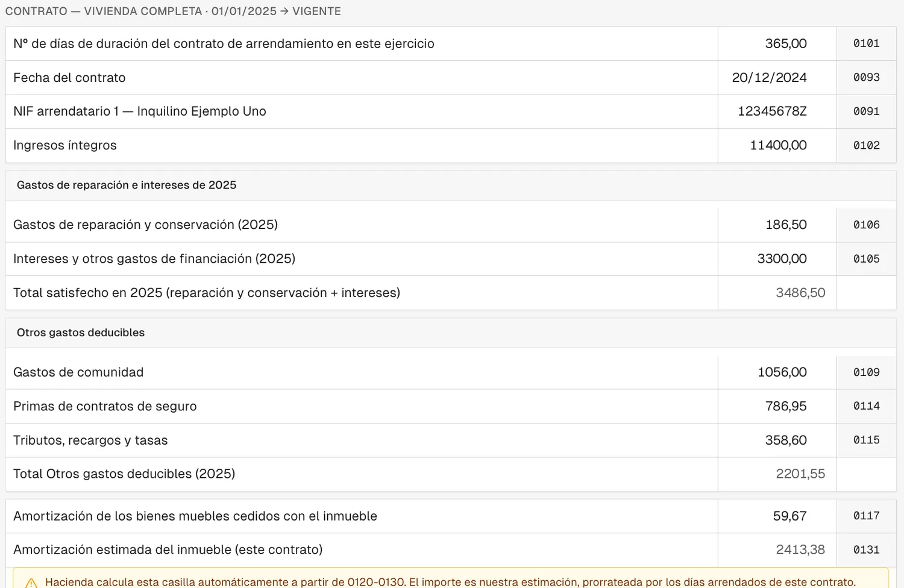Image resolution: width=904 pixels, height=588 pixels.
Task: Click the 'Total Otros gastos deducibles (2025)' label
Action: pos(124,474)
